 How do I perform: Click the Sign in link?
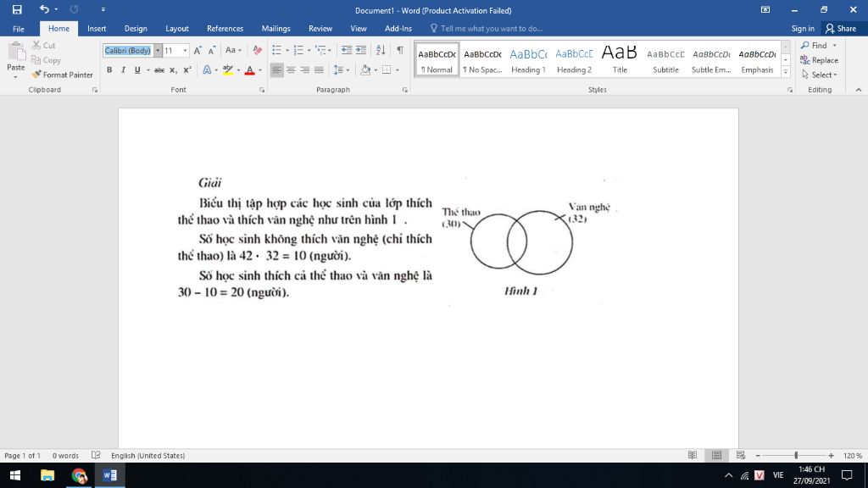(x=803, y=29)
